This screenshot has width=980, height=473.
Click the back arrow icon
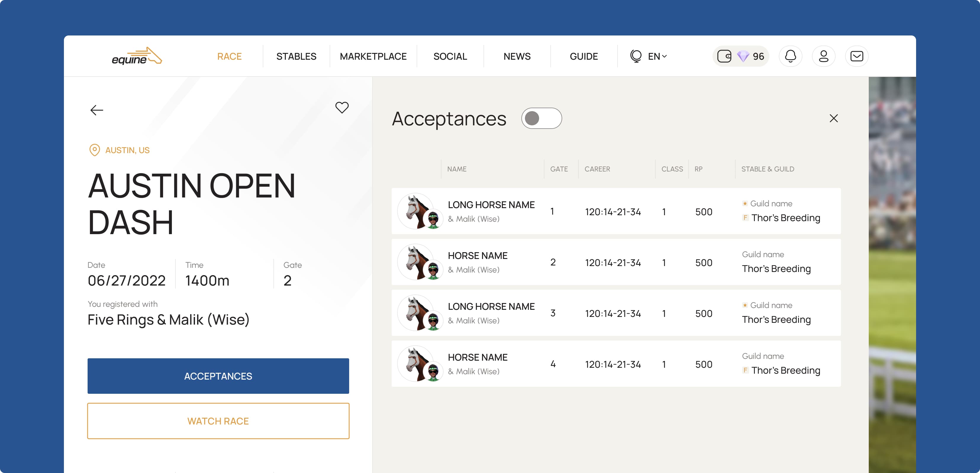point(97,110)
